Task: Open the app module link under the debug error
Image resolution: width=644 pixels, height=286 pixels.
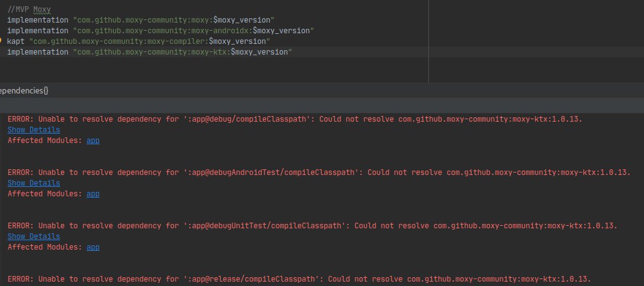Action: tap(93, 140)
